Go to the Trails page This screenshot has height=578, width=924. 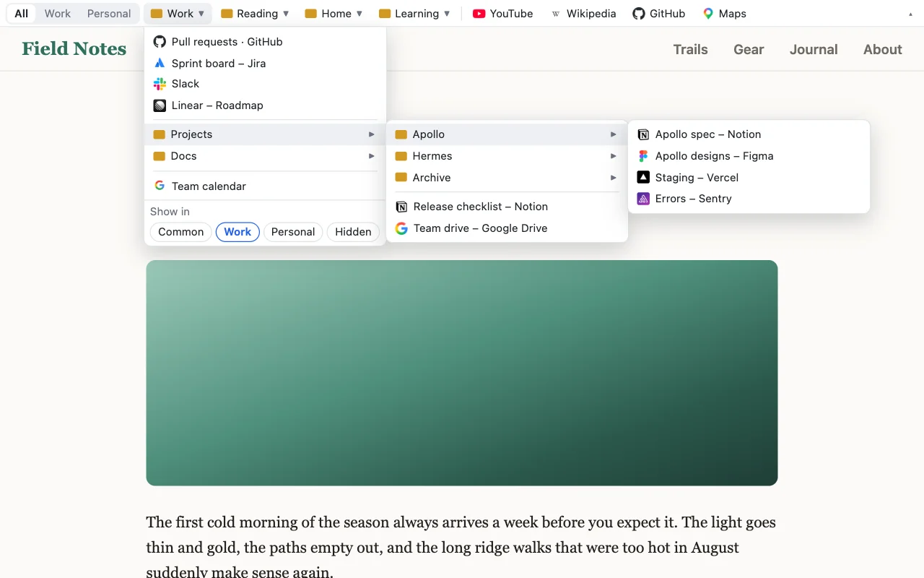click(690, 49)
